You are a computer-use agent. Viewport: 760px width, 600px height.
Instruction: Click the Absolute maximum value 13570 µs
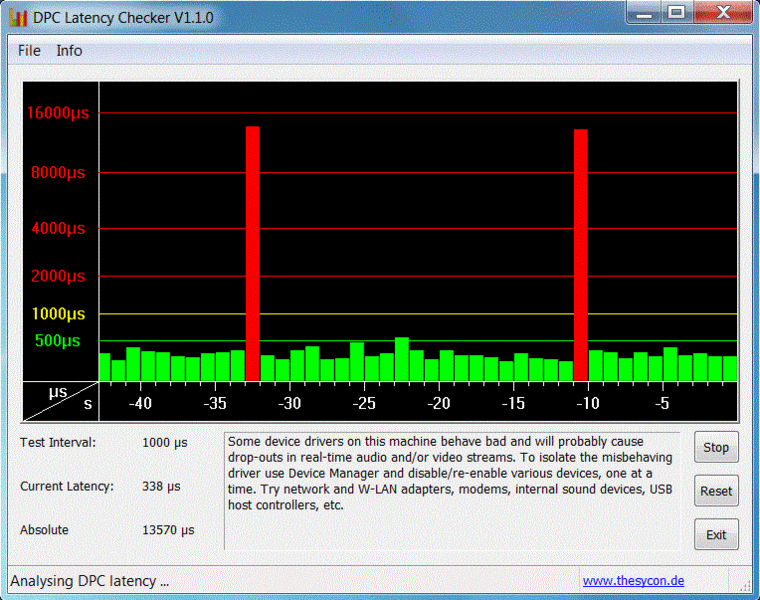point(168,530)
